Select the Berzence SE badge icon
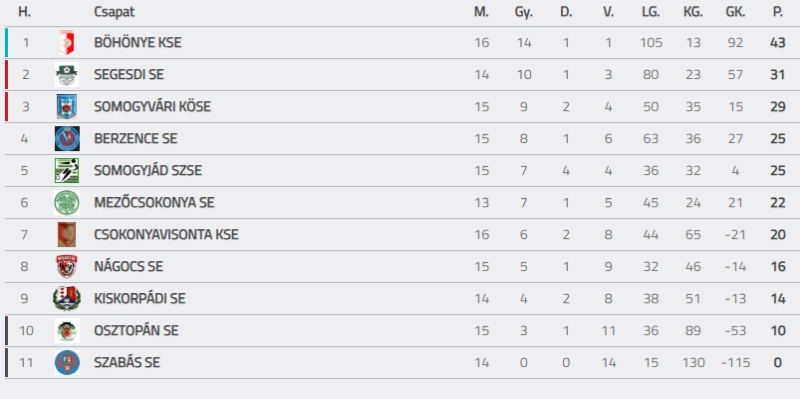 click(x=67, y=138)
